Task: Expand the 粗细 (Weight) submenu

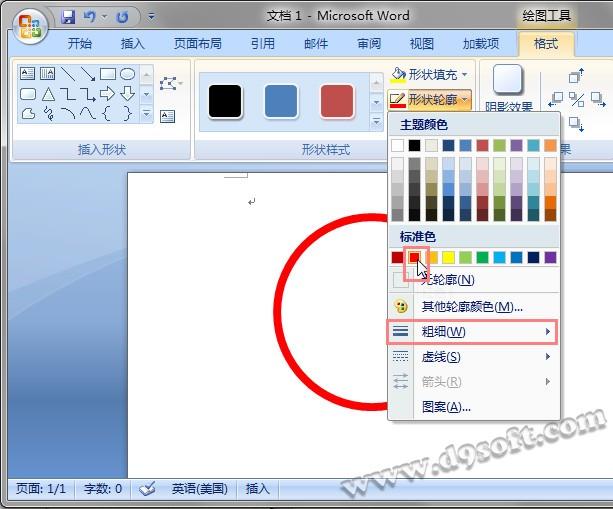Action: coord(471,332)
